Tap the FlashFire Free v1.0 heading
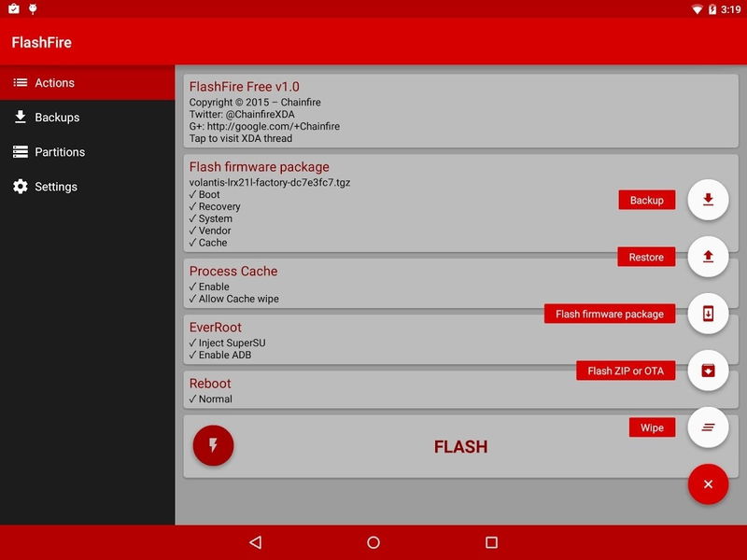The height and width of the screenshot is (560, 747). point(245,87)
